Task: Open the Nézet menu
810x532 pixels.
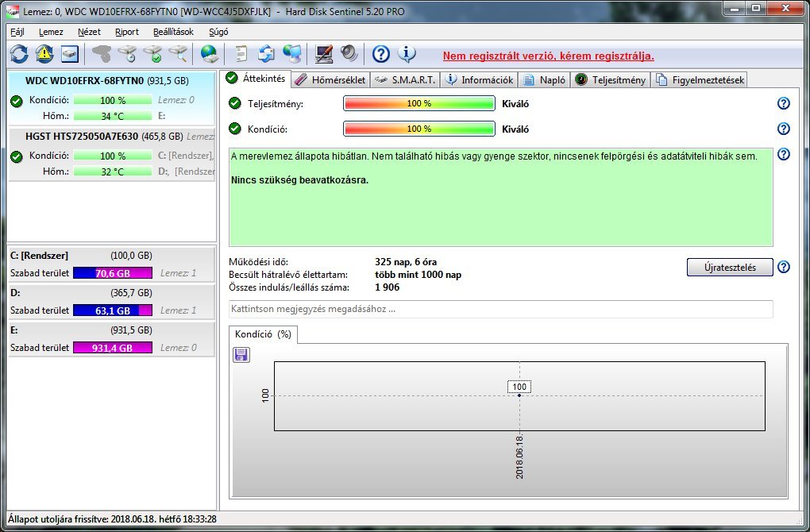Action: 90,32
